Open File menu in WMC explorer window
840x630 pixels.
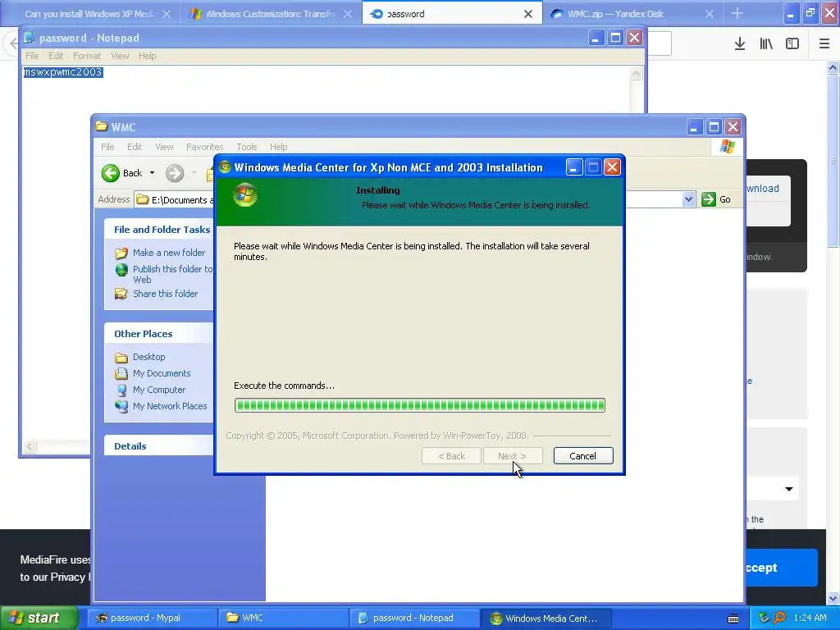coord(107,147)
